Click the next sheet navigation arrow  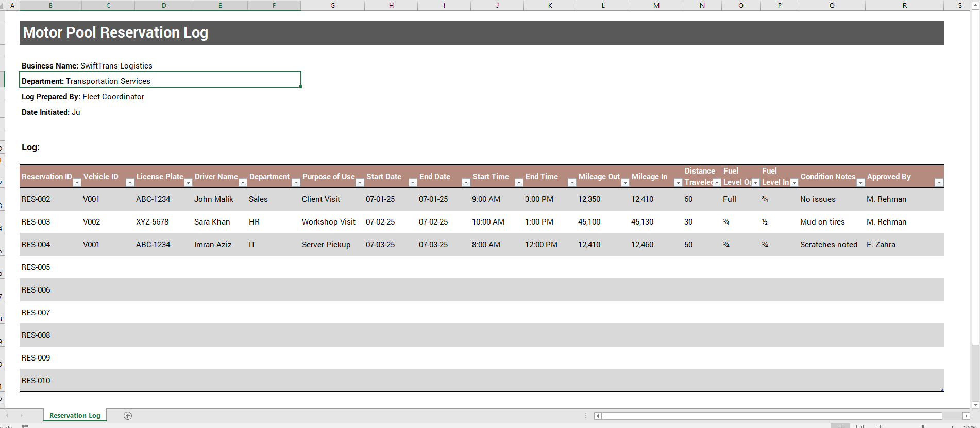(21, 416)
